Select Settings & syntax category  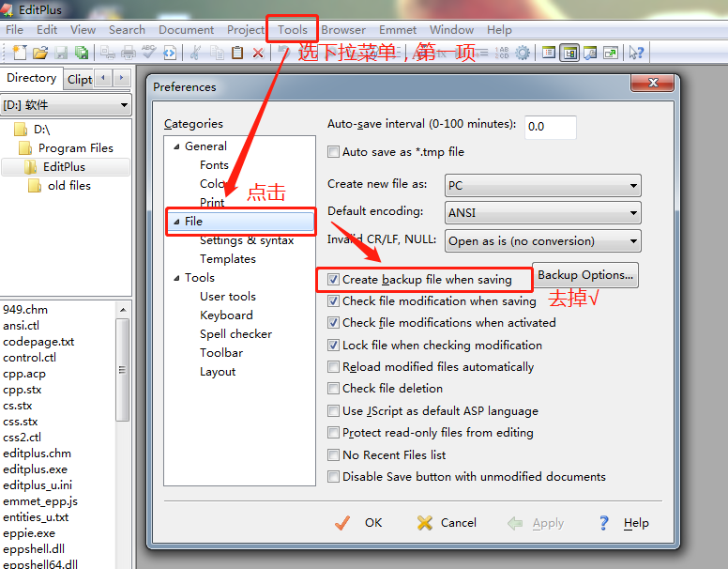[247, 240]
